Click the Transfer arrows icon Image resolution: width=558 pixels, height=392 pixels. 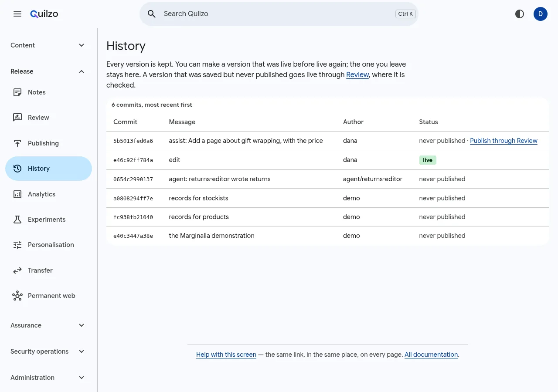point(17,270)
